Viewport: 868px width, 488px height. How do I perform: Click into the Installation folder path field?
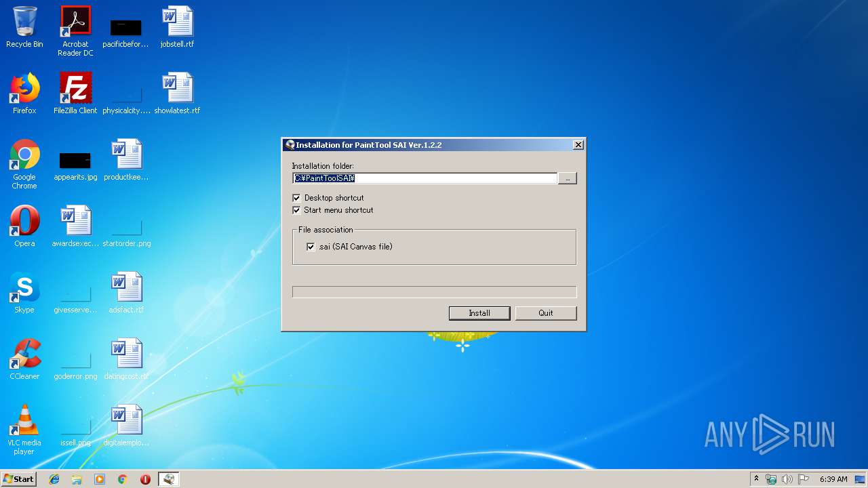[425, 178]
